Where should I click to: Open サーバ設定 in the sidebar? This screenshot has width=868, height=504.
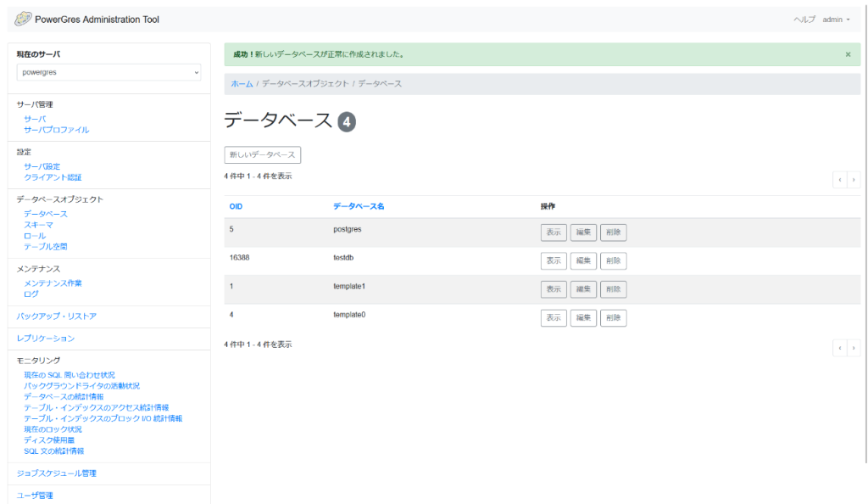pyautogui.click(x=42, y=166)
